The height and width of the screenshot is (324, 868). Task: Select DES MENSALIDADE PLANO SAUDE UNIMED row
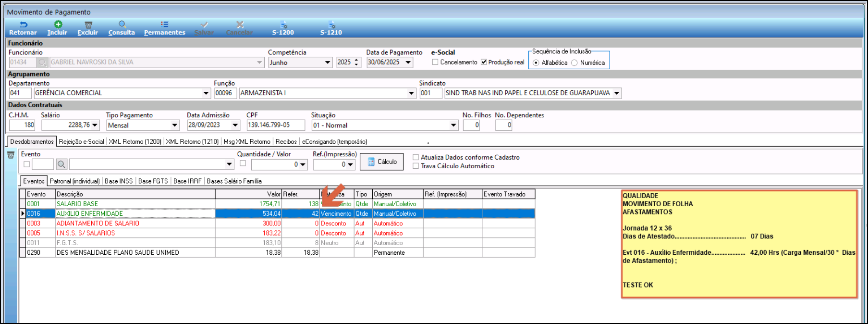[277, 252]
